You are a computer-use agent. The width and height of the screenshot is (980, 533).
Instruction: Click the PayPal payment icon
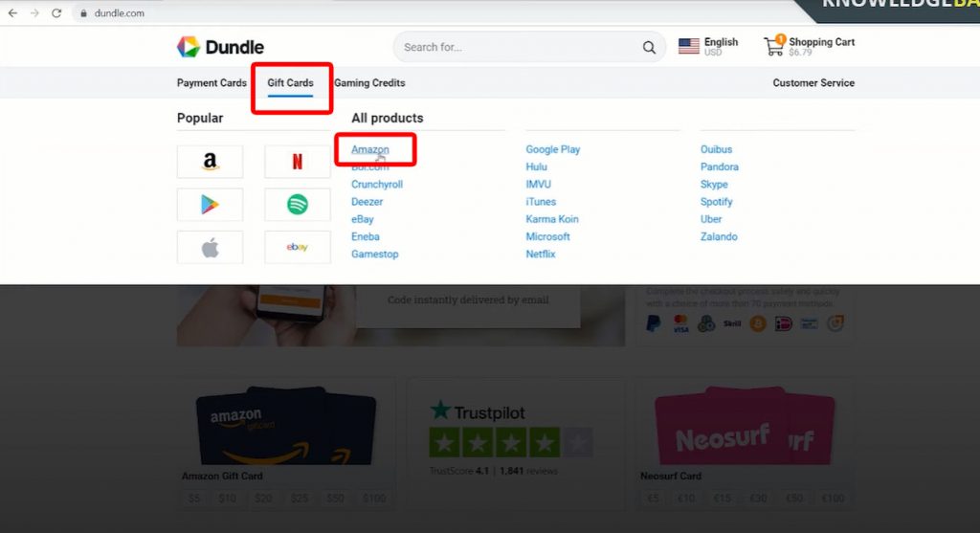click(x=654, y=323)
